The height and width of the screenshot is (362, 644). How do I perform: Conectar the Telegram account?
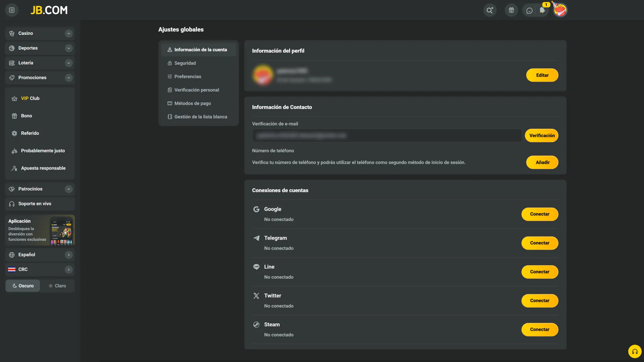[539, 243]
